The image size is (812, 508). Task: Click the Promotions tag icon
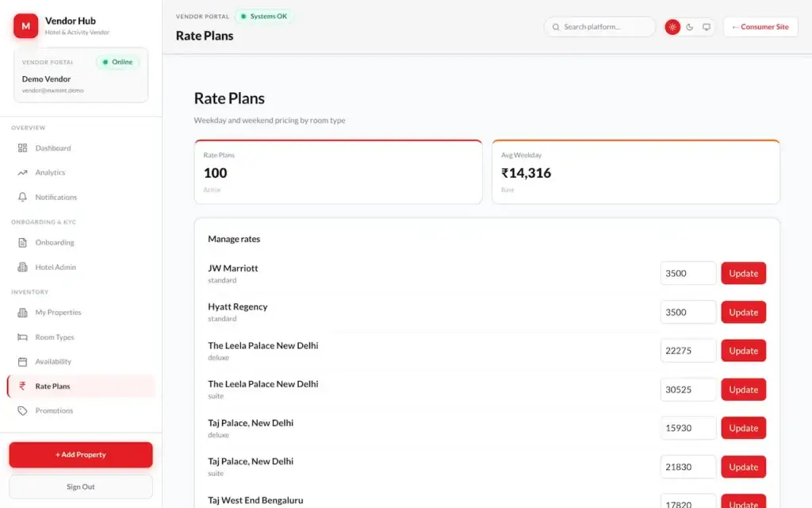tap(22, 410)
